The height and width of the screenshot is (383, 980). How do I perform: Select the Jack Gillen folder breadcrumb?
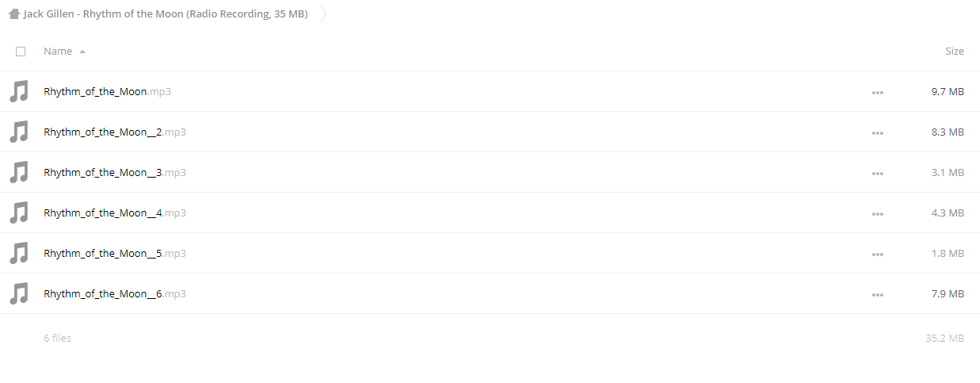click(x=166, y=13)
